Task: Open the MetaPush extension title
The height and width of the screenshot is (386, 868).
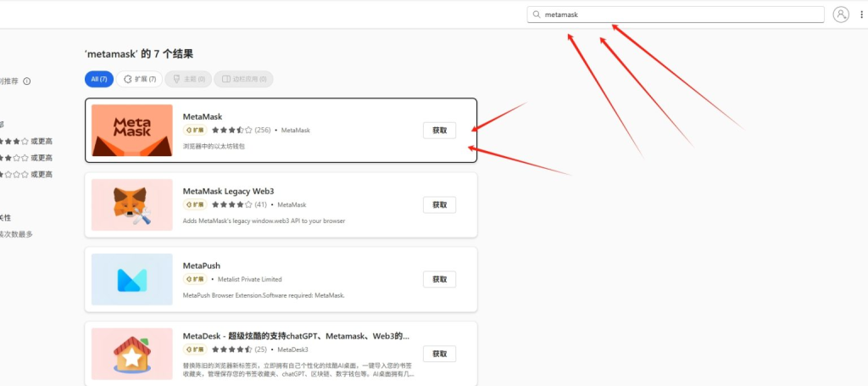Action: click(202, 266)
